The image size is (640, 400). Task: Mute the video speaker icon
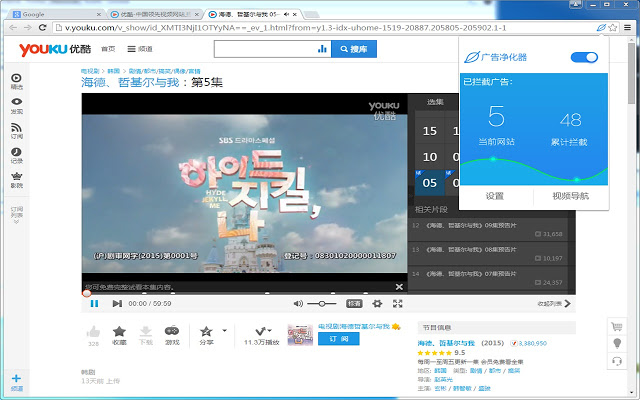298,303
